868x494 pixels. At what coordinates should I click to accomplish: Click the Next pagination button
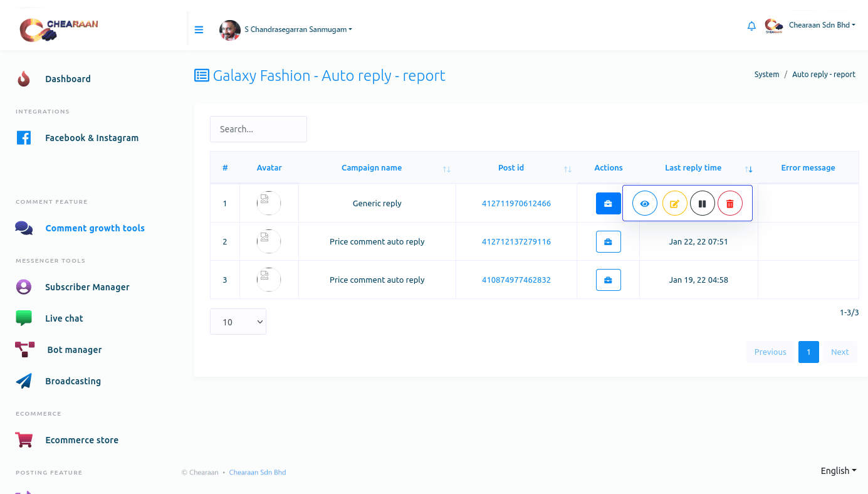click(839, 352)
